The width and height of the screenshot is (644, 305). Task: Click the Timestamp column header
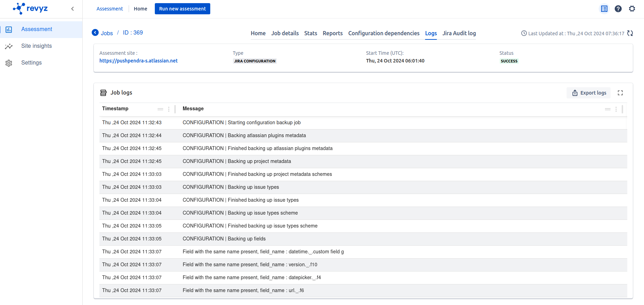tap(115, 109)
